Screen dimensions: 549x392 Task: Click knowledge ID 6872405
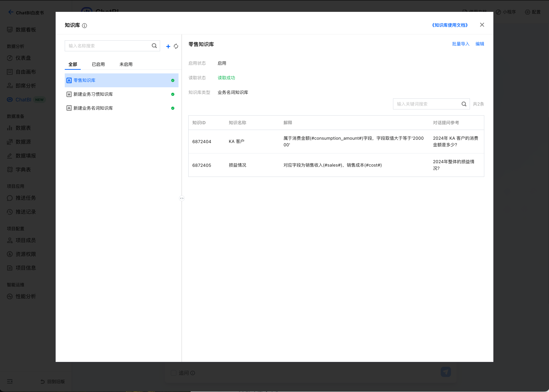tap(202, 165)
